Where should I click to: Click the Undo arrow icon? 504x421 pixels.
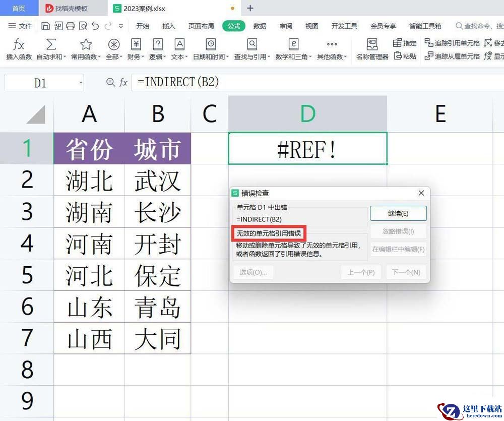[95, 26]
